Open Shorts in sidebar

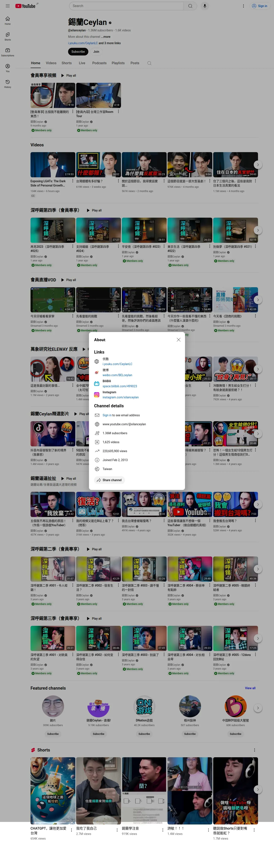7,36
